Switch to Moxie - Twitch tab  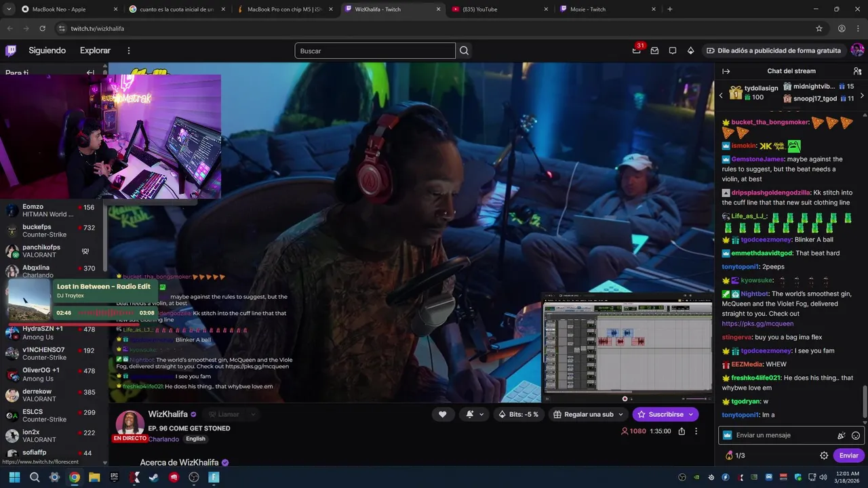607,9
